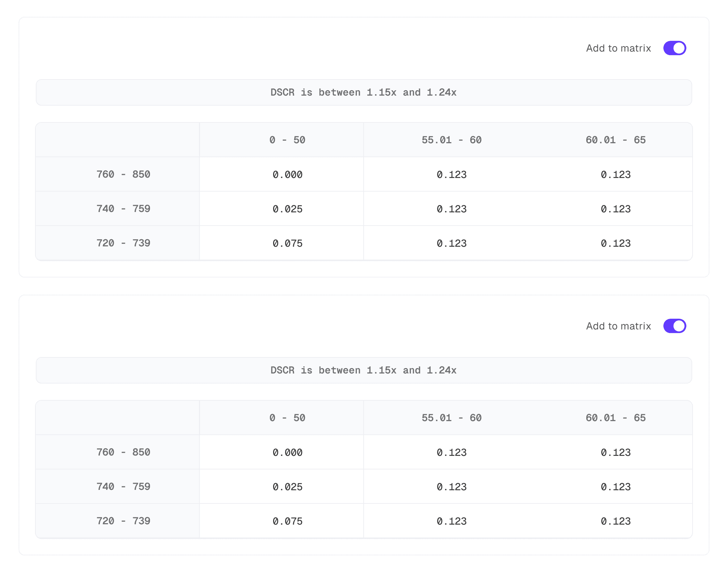Image resolution: width=728 pixels, height=564 pixels.
Task: Click the DSCR condition field in lower card
Action: coord(364,370)
